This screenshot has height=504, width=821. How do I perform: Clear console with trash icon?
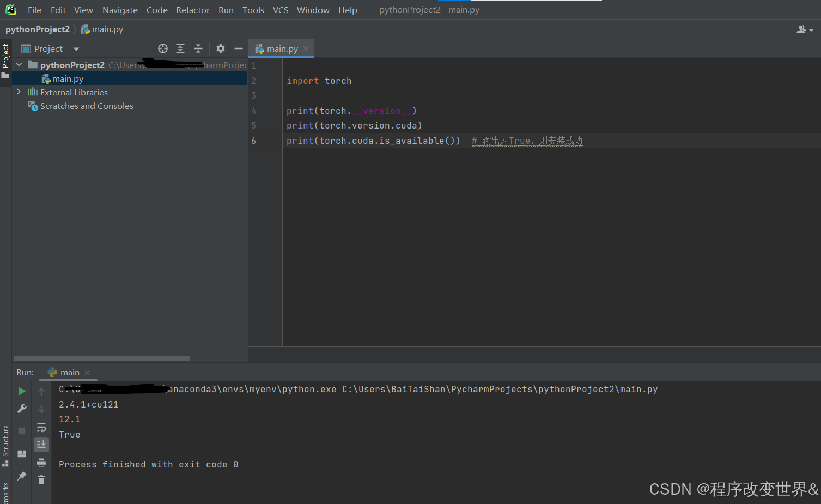click(x=41, y=479)
